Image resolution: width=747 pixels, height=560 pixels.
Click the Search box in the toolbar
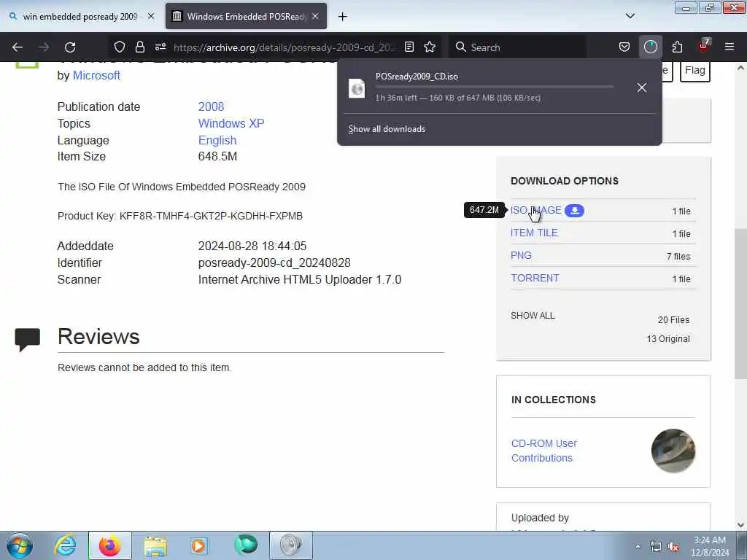(518, 47)
